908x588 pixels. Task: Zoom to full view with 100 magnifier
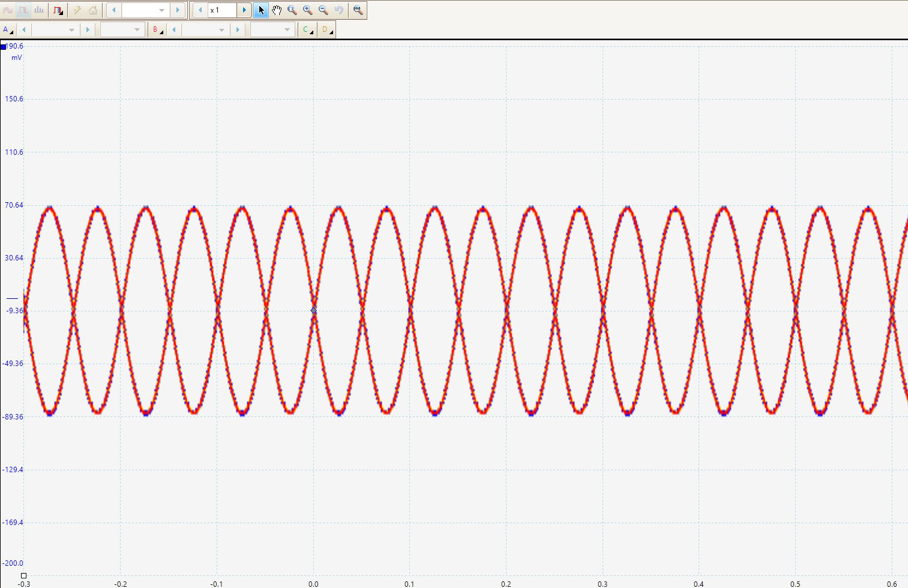tap(358, 10)
